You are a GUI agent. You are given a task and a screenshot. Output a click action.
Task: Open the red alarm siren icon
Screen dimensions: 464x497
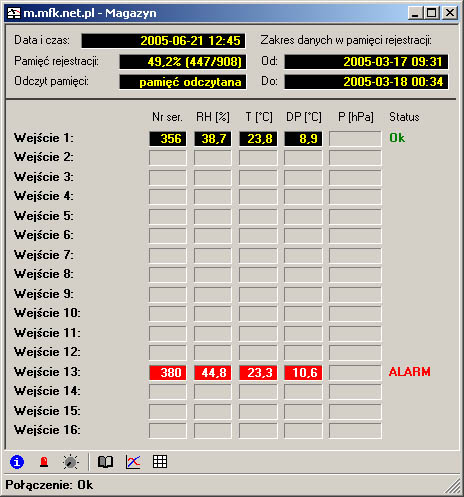pyautogui.click(x=44, y=462)
